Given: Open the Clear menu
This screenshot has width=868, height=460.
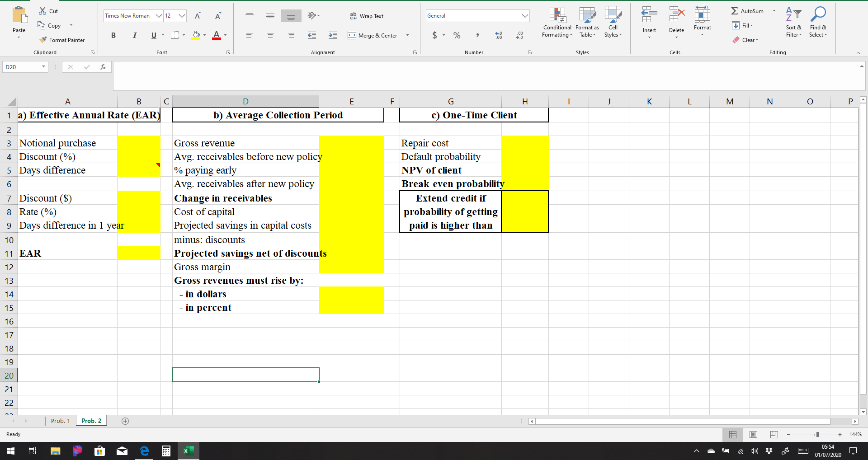Looking at the screenshot, I should pyautogui.click(x=745, y=40).
